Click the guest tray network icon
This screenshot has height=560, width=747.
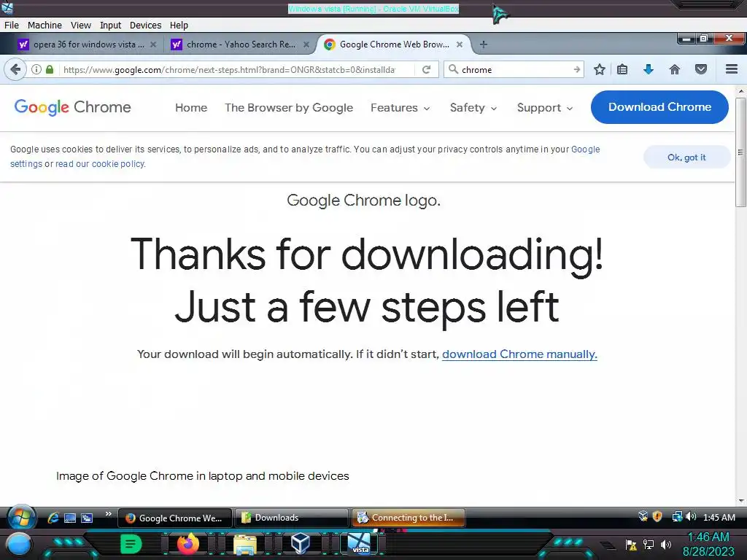[676, 517]
